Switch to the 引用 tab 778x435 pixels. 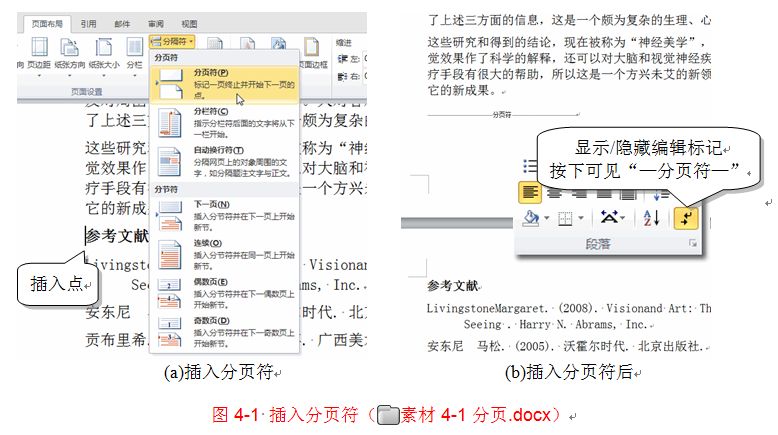[88, 23]
